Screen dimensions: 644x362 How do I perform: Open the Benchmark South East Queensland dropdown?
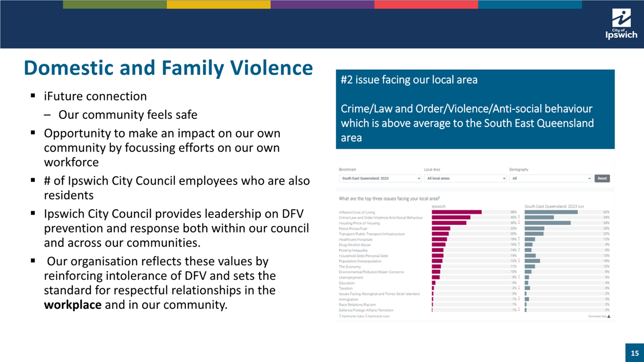(x=380, y=178)
